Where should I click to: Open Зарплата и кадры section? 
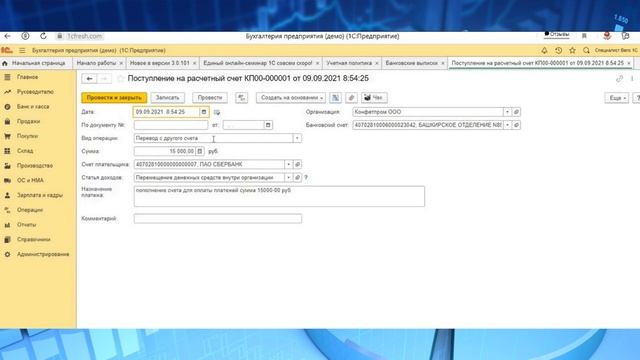coord(40,195)
